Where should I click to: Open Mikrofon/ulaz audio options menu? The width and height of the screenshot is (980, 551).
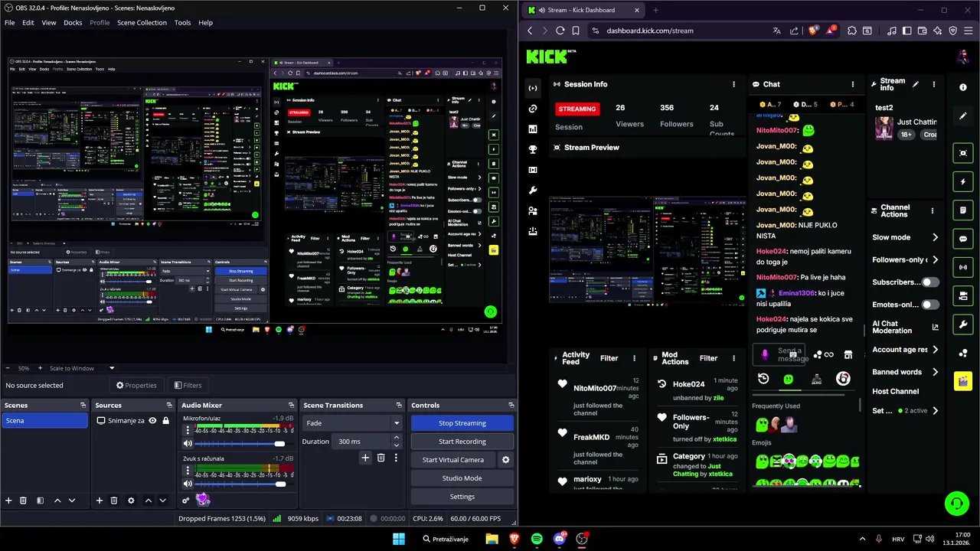pos(187,431)
